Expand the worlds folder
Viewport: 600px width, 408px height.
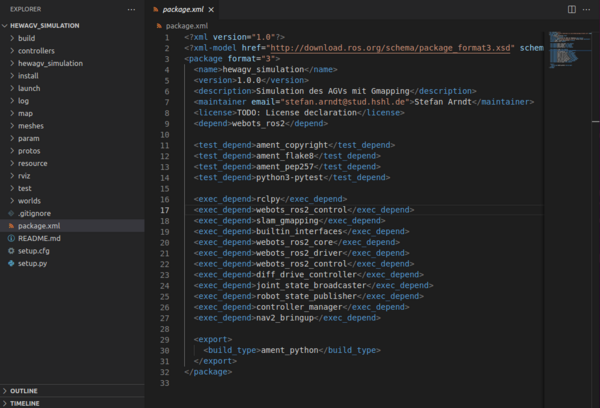10,201
